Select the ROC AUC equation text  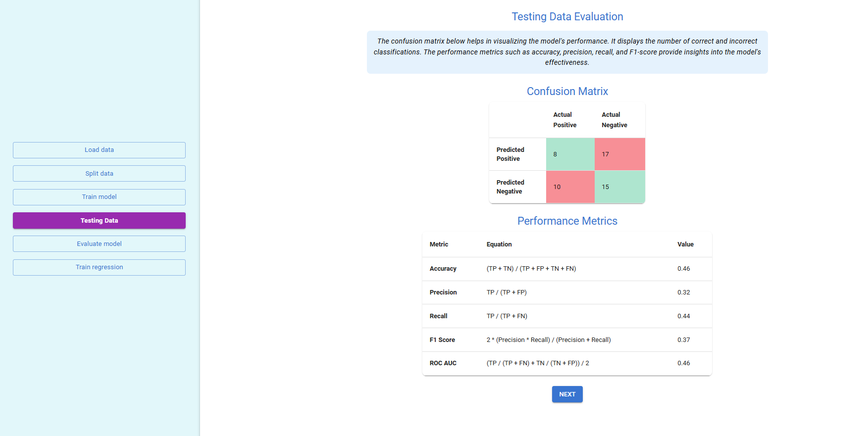pyautogui.click(x=538, y=363)
